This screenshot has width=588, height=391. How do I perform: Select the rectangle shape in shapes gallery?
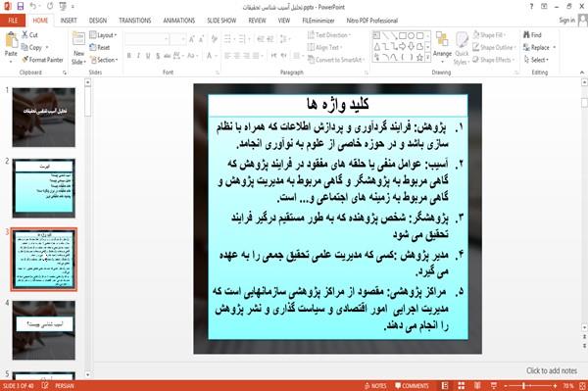403,36
